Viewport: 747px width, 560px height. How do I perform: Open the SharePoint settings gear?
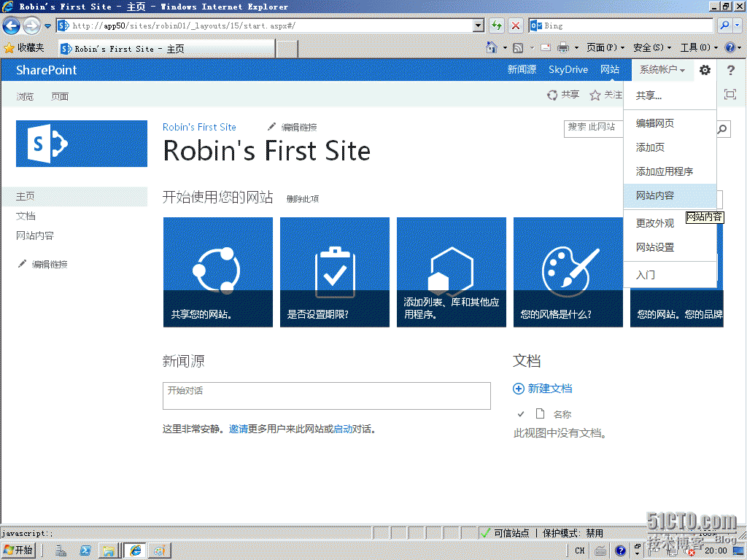click(705, 70)
